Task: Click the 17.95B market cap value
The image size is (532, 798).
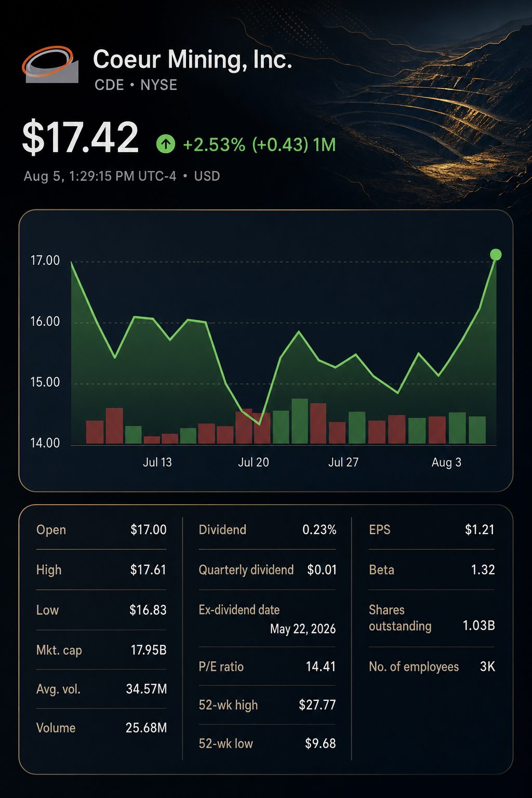Action: (149, 650)
